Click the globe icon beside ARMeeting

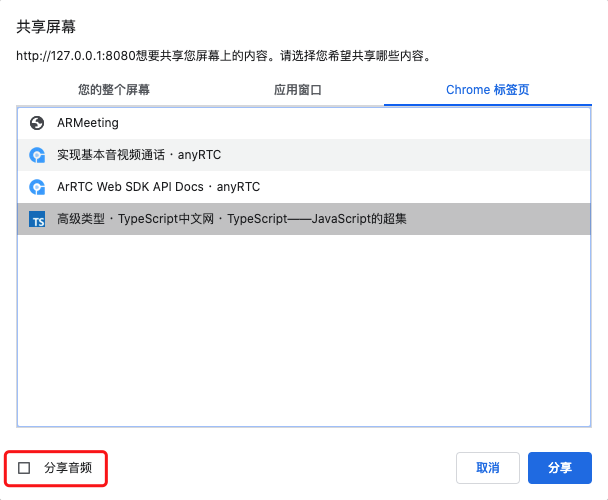[x=37, y=123]
